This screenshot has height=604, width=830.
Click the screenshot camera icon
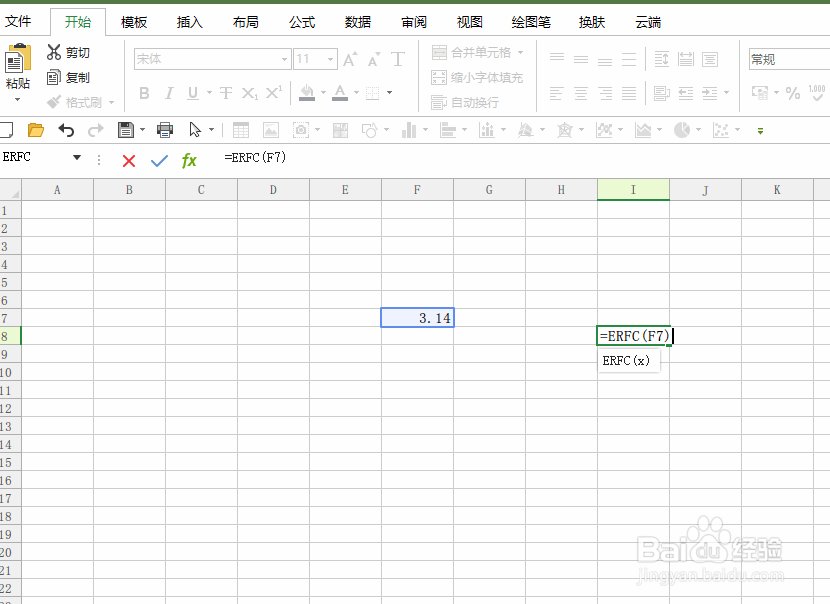pyautogui.click(x=301, y=130)
